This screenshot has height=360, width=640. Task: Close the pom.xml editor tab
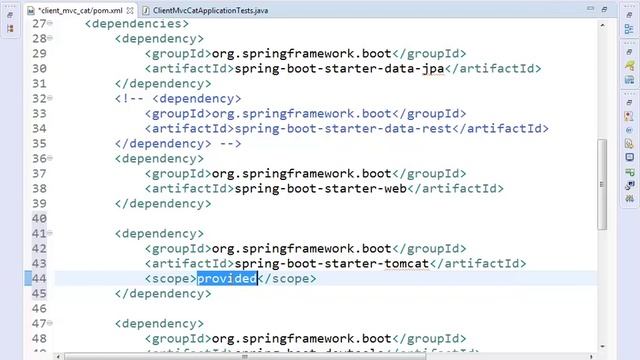click(x=130, y=11)
